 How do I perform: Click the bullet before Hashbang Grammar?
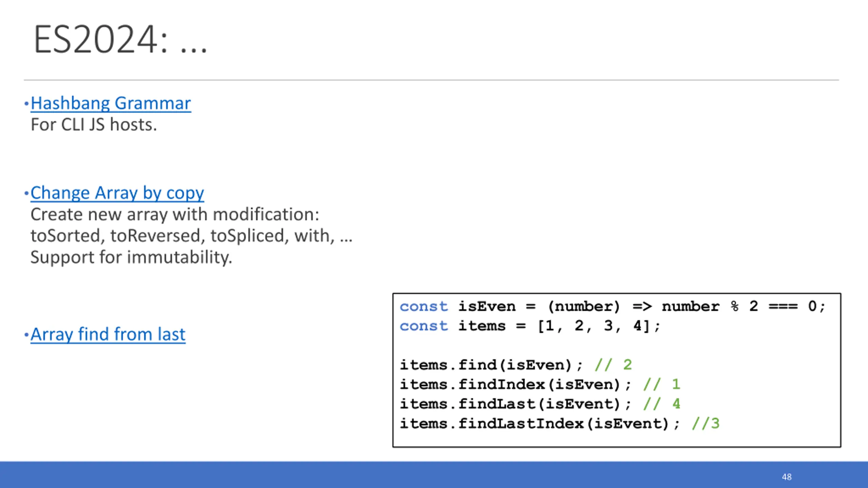click(x=26, y=103)
